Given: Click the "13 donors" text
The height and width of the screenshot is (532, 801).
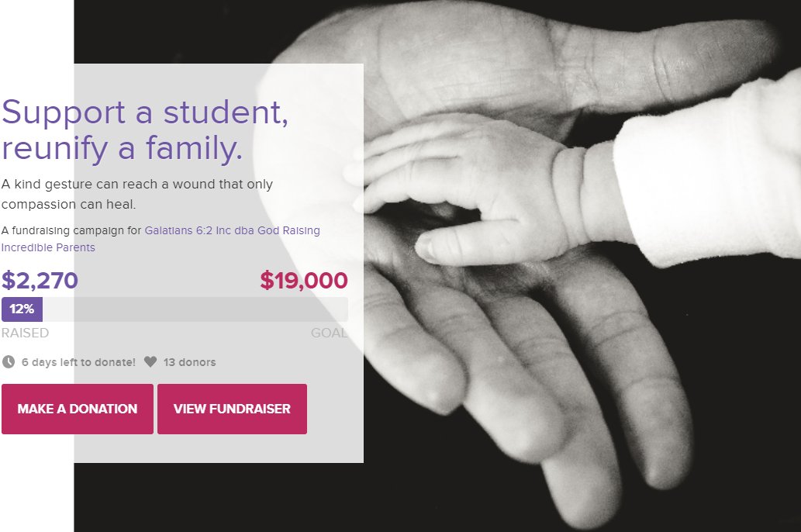Looking at the screenshot, I should [x=189, y=362].
